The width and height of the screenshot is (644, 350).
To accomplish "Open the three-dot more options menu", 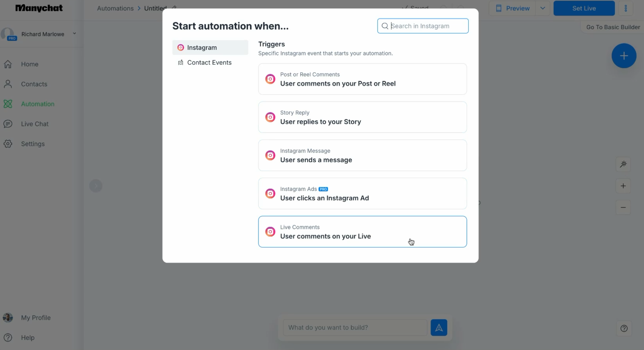I will 625,8.
